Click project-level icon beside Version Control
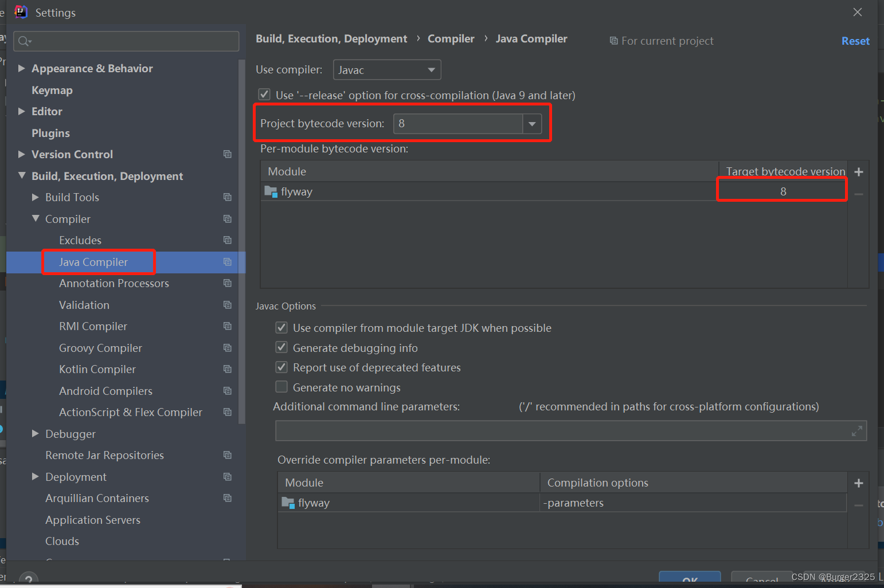884x588 pixels. (228, 154)
